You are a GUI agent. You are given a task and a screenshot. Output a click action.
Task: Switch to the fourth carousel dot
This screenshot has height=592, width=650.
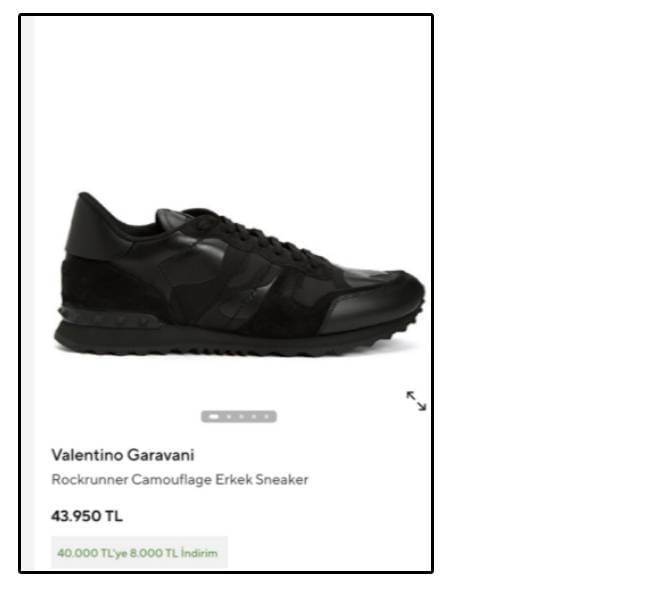(x=254, y=417)
